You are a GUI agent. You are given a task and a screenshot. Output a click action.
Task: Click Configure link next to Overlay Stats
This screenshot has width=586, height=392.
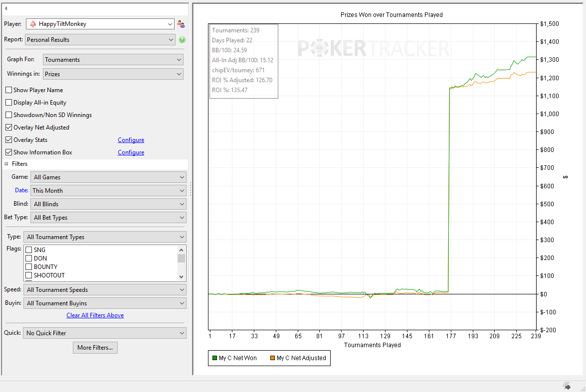(131, 140)
